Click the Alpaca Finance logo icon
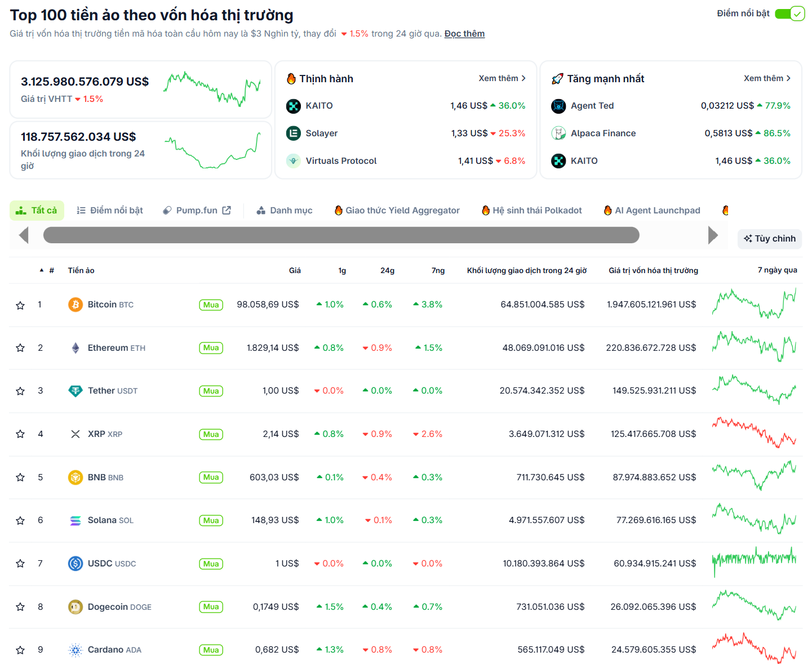Screen dimensions: 812x665 [x=558, y=133]
